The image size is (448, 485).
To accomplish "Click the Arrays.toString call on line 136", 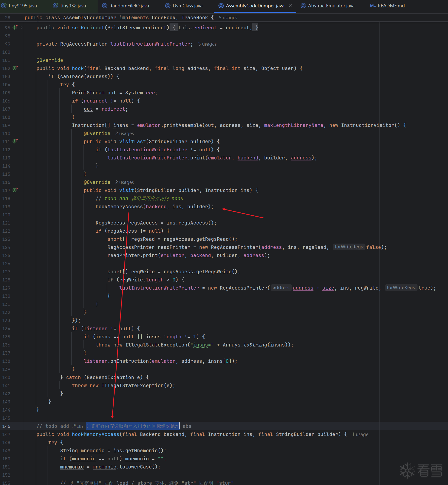I will coord(245,345).
